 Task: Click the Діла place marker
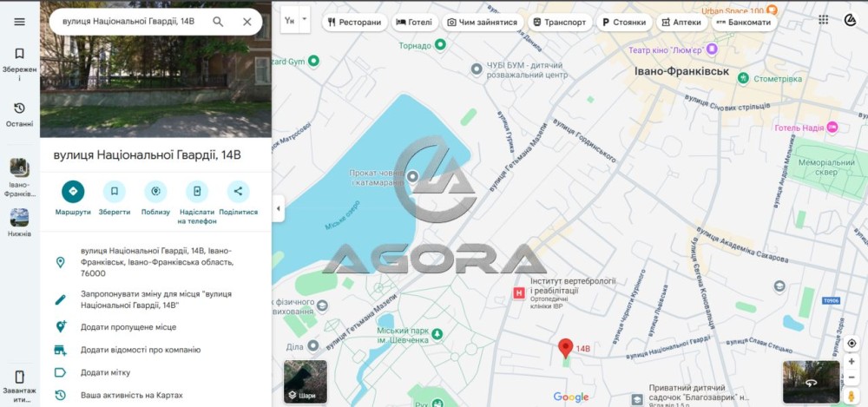click(313, 346)
